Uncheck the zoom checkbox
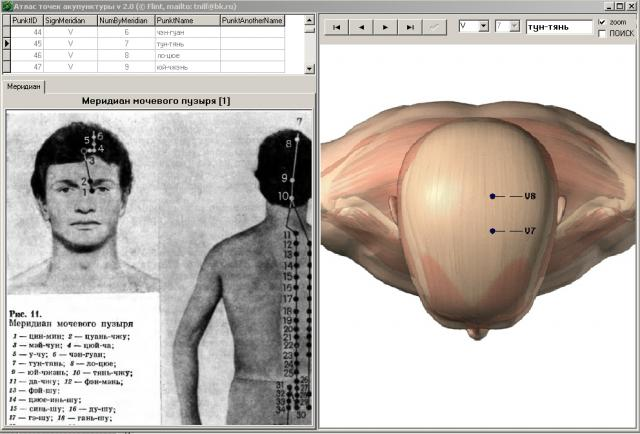The height and width of the screenshot is (434, 640). [601, 21]
